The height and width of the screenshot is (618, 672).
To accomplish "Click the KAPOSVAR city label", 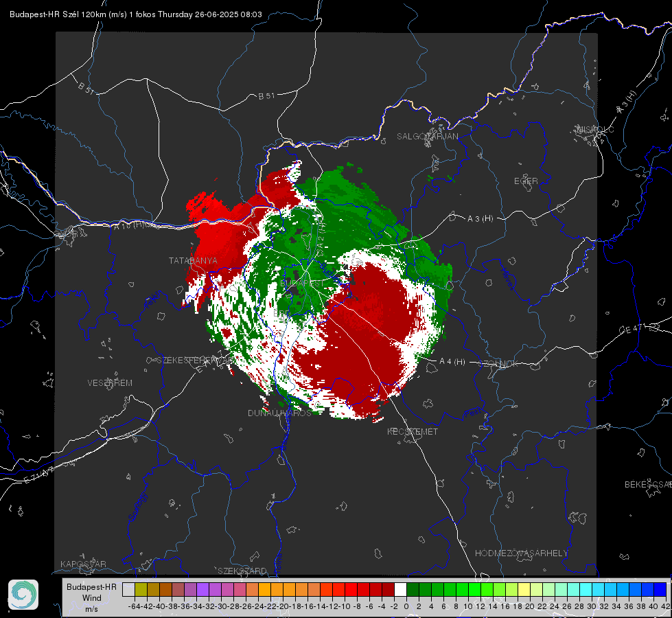I will [83, 564].
